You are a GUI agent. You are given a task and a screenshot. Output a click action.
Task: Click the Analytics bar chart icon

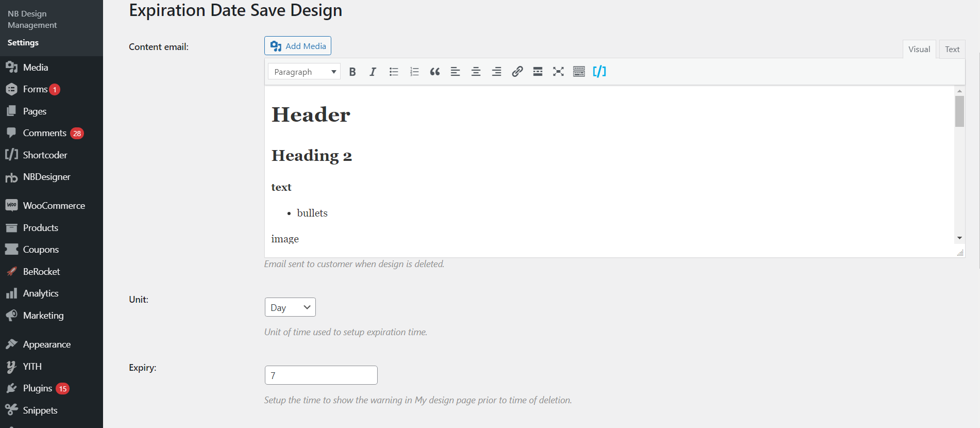click(x=11, y=293)
